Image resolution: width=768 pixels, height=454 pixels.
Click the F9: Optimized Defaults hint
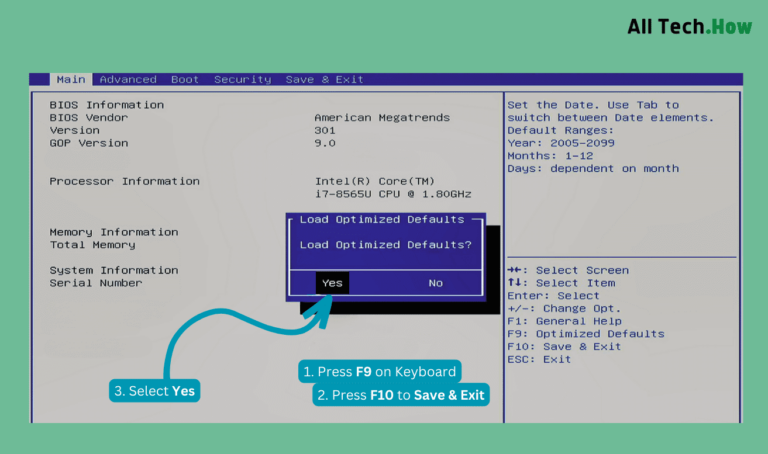(x=585, y=334)
